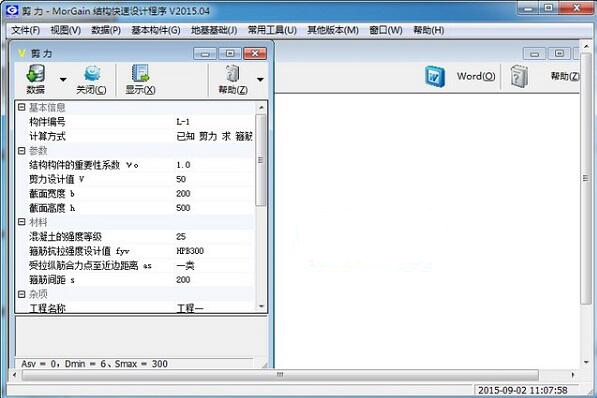Click the 箍筋抗拉强度设计值 fyv label
Viewport: 597px width, 398px height.
(79, 251)
